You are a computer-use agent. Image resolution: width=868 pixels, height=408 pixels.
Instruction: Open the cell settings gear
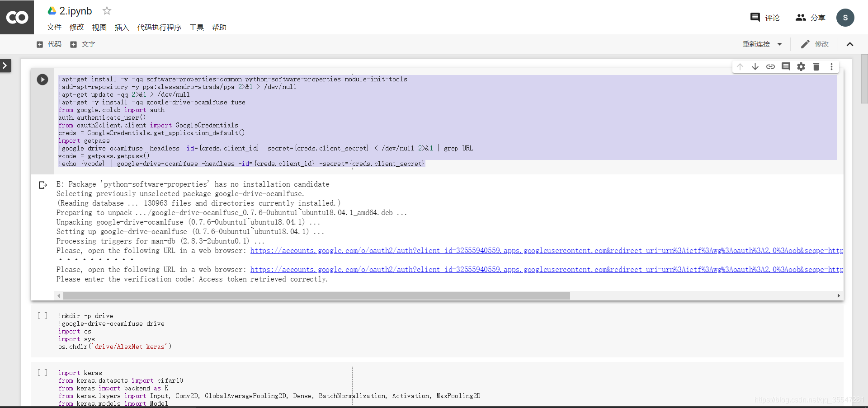(x=801, y=67)
